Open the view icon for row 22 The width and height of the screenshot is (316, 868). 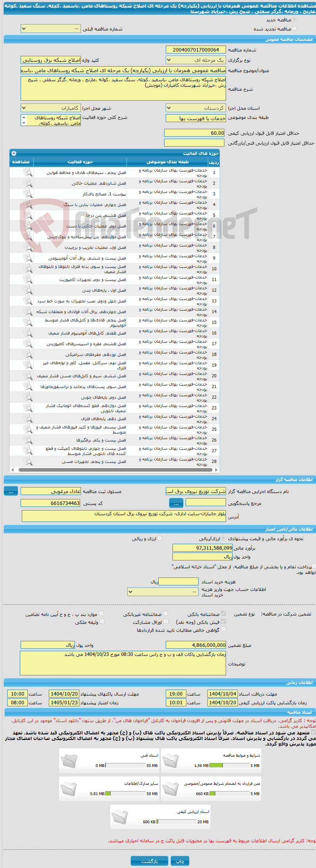pos(28,397)
